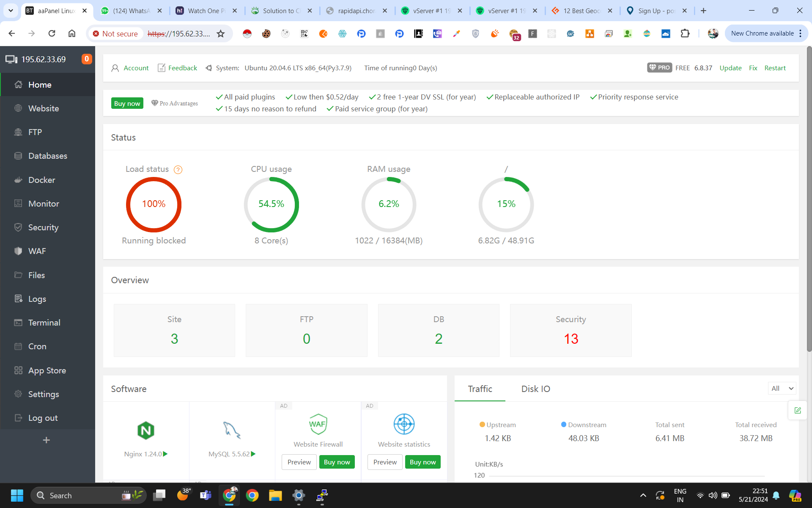Image resolution: width=812 pixels, height=508 pixels.
Task: Click the Website Firewall WAF shield icon
Action: 318,424
